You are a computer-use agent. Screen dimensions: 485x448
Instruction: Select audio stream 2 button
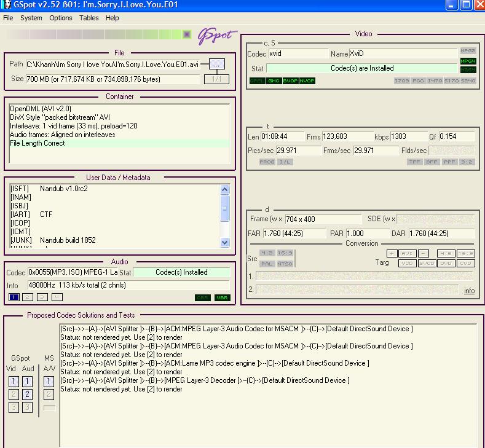tap(28, 297)
